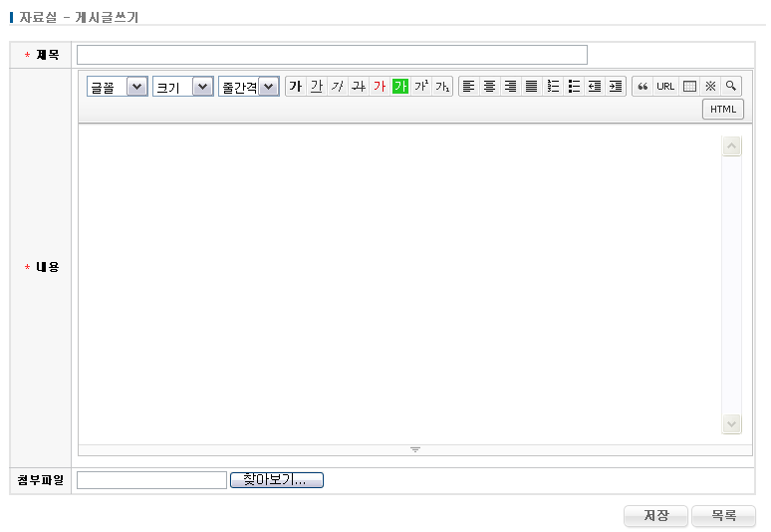Open green text background color picker
771x532 pixels.
point(399,87)
